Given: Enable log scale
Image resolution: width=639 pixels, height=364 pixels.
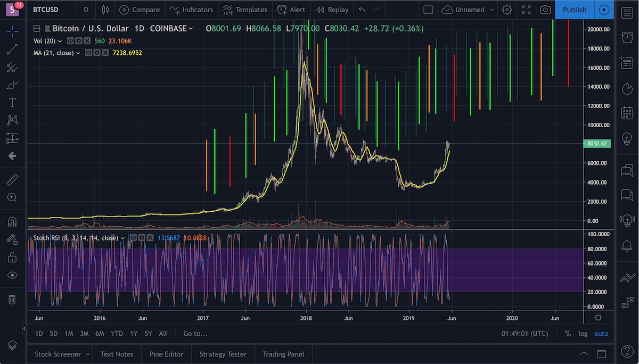Looking at the screenshot, I should coord(583,334).
